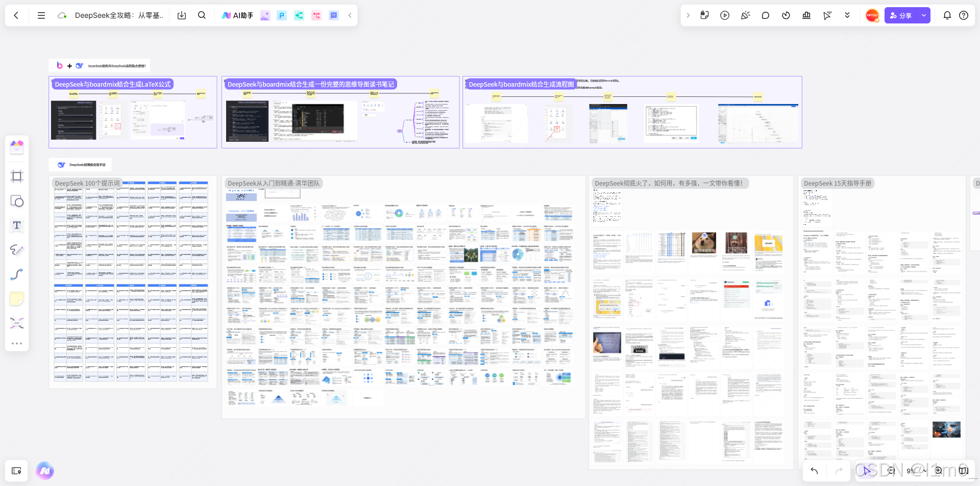
Task: Click the sci-fi image in 15天指导手册 frame
Action: pyautogui.click(x=946, y=429)
